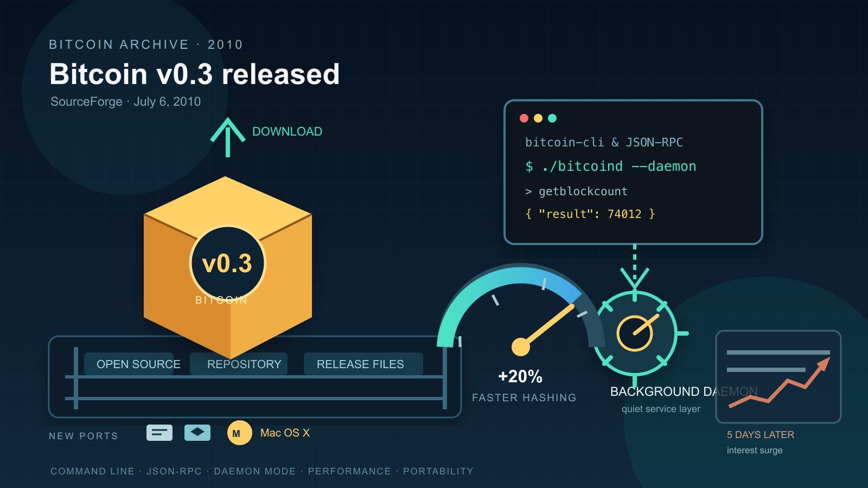Click the BACKGROUND DAEMON label
This screenshot has height=488, width=868.
pos(684,391)
